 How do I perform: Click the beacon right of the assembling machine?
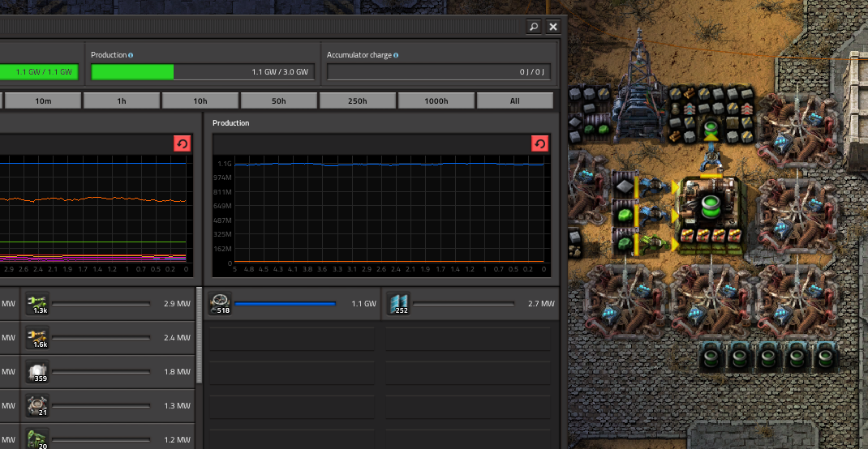(x=796, y=215)
